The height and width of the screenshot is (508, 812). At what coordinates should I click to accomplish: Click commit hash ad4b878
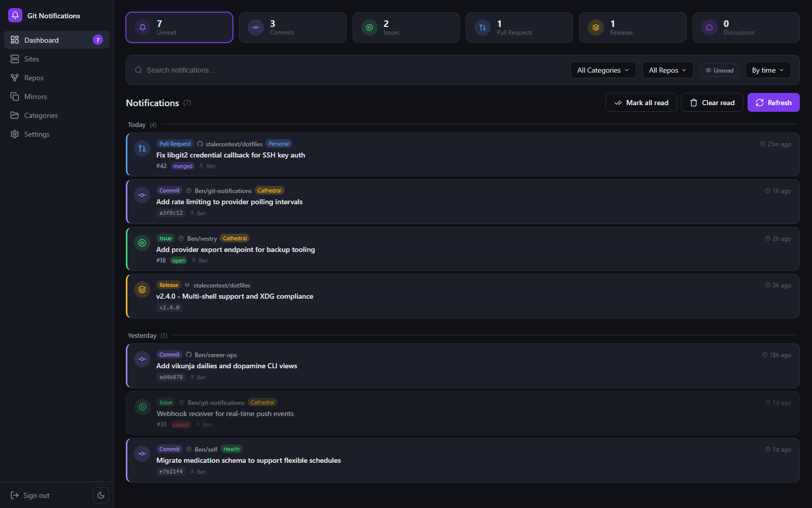point(171,377)
